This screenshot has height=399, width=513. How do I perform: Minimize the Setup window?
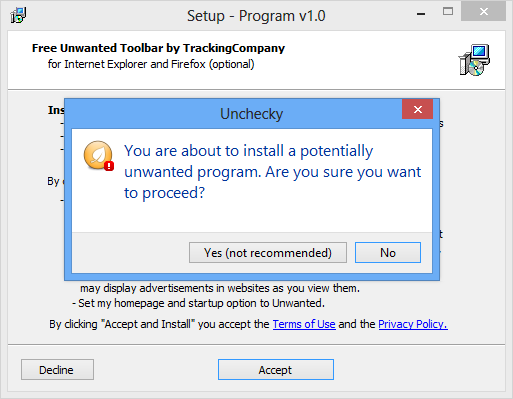421,14
